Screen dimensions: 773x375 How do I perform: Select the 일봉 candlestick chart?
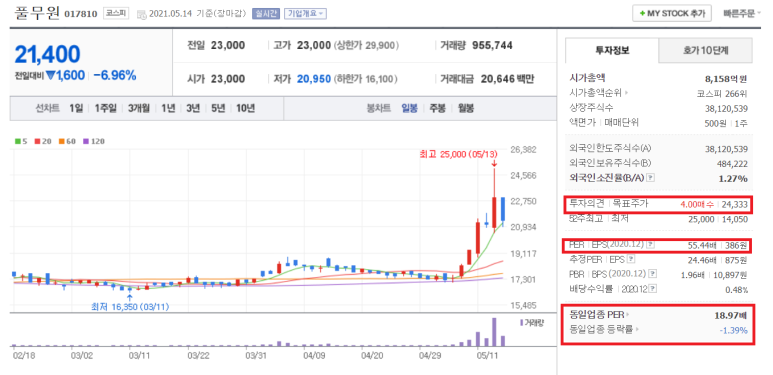(x=409, y=108)
